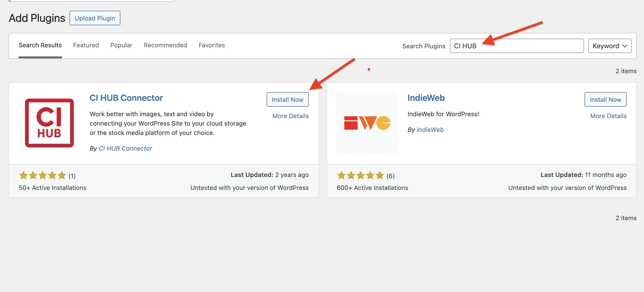Open the Featured plugins tab
This screenshot has width=644, height=292.
coord(86,45)
